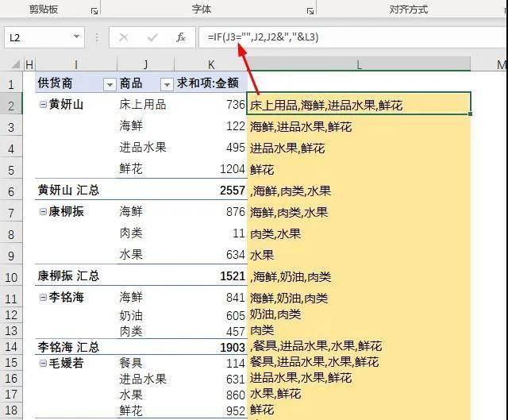Click the 对齐方式 group label

[x=408, y=10]
